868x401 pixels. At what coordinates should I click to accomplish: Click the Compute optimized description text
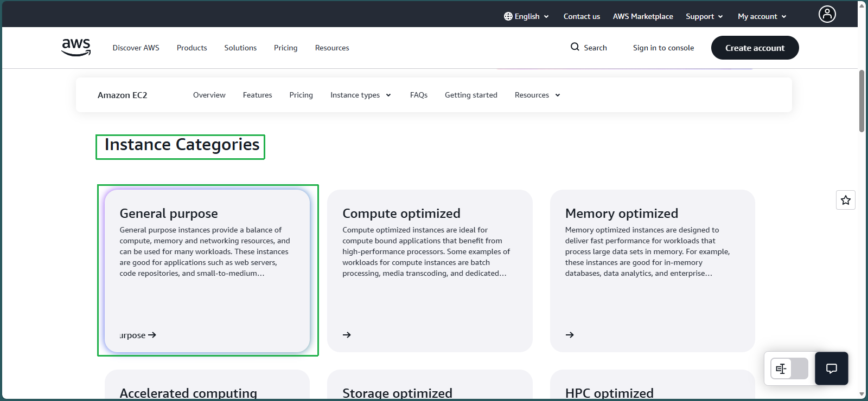[x=426, y=251]
